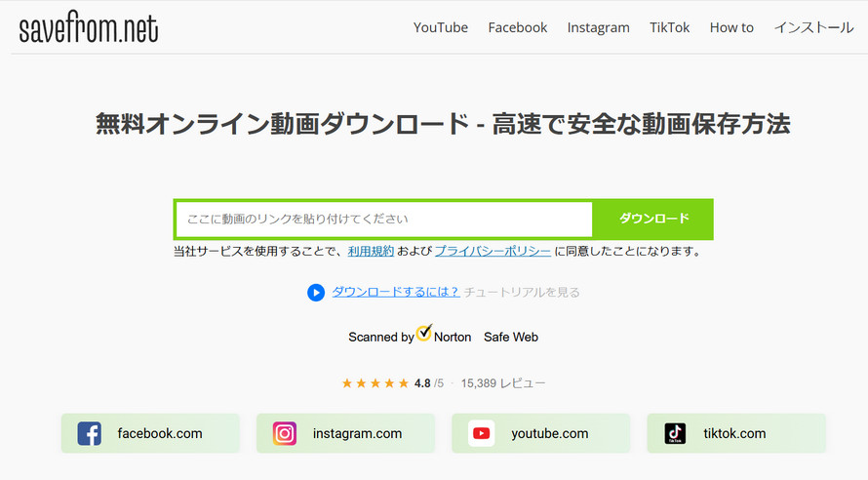Open the Instagram menu item
868x480 pixels.
599,27
